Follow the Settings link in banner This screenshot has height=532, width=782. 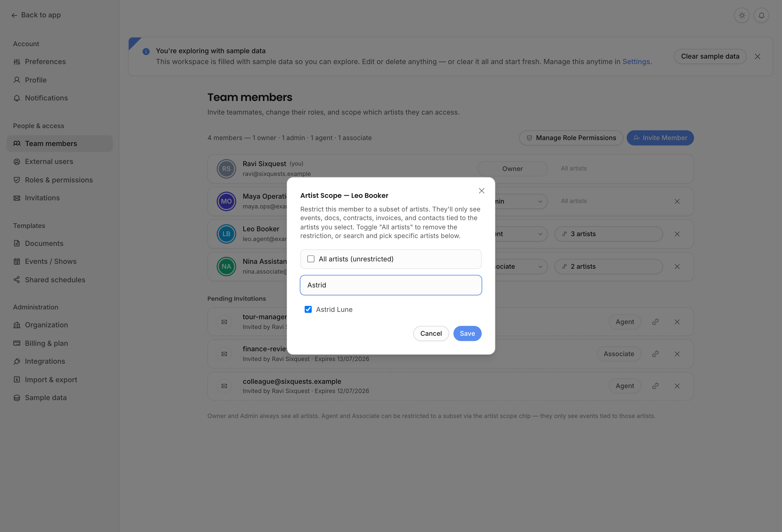click(x=636, y=62)
